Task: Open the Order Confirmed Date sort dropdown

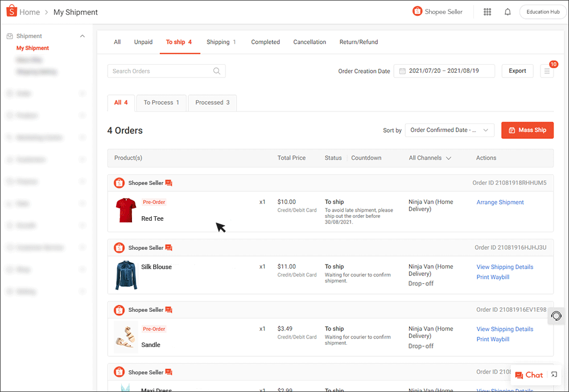Action: pyautogui.click(x=450, y=130)
